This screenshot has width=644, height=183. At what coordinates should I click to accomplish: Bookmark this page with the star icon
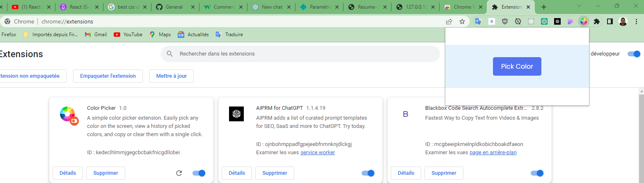click(x=462, y=21)
